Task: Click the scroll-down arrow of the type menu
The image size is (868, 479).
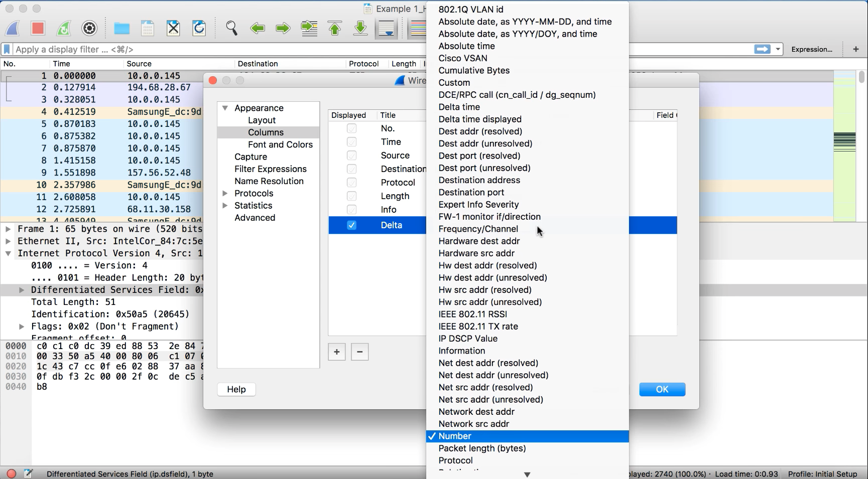Action: 527,474
